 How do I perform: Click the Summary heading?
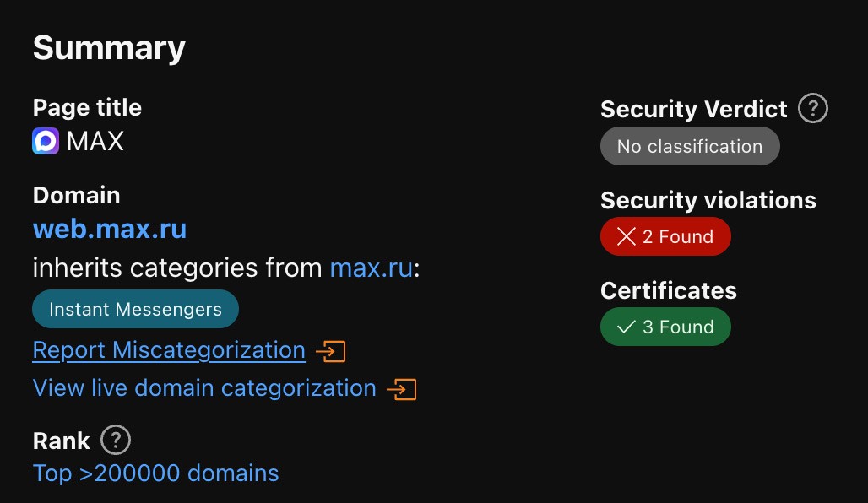[109, 48]
